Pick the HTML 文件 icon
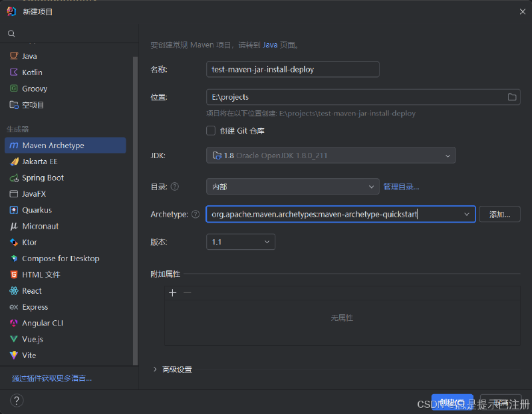The height and width of the screenshot is (414, 532). click(x=13, y=274)
